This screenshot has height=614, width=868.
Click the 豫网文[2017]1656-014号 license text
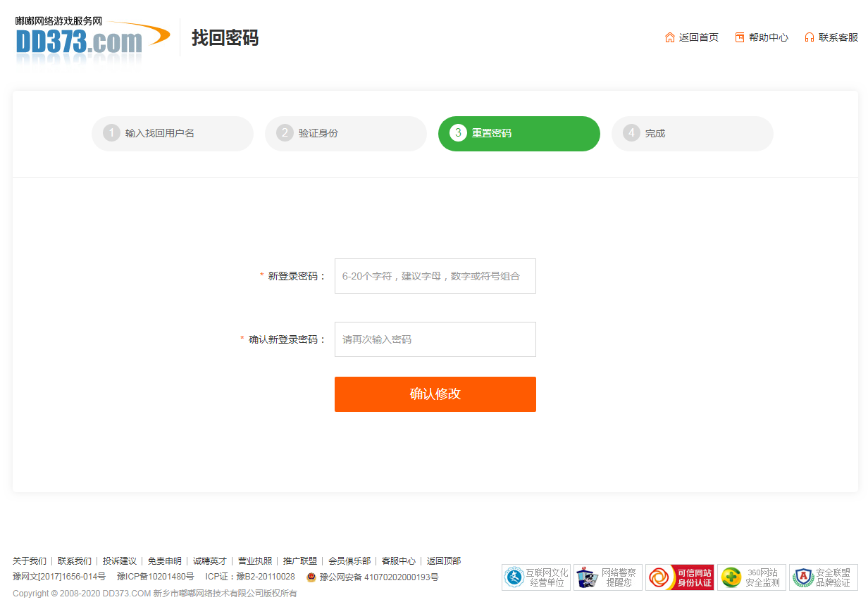[x=59, y=577]
